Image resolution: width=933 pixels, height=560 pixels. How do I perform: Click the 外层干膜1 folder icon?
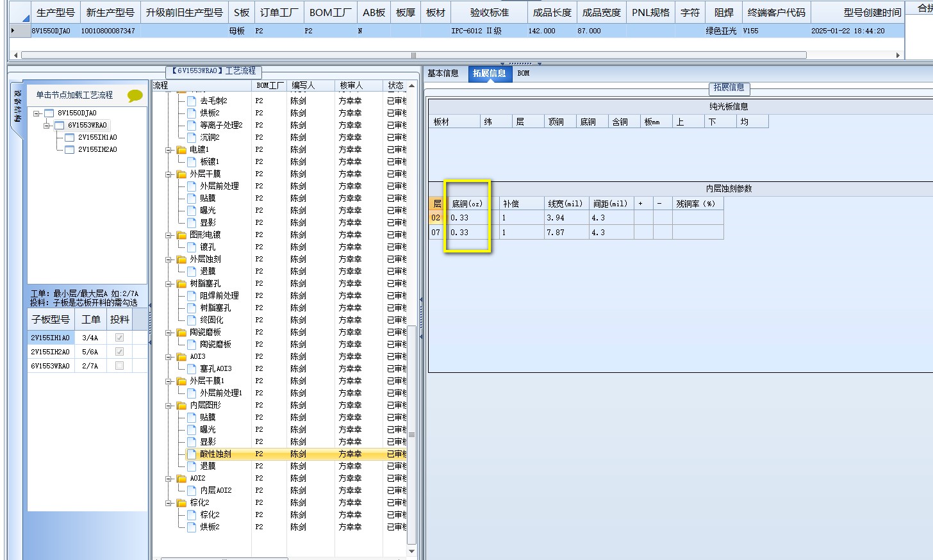(x=181, y=381)
